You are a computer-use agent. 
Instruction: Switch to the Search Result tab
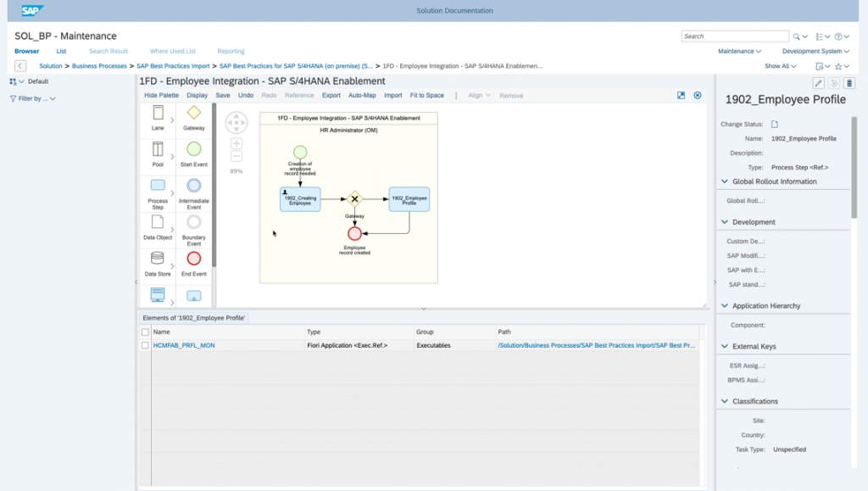(x=108, y=51)
